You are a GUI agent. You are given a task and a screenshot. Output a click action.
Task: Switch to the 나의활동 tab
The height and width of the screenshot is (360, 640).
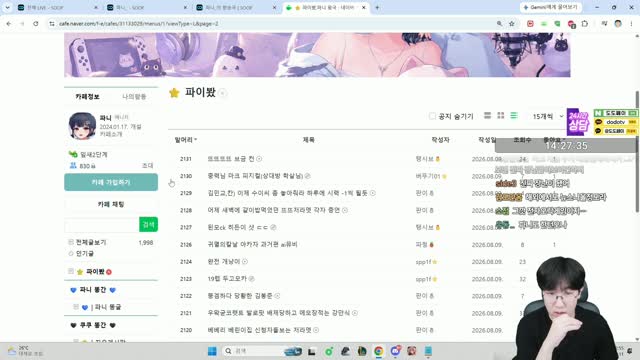pos(134,96)
